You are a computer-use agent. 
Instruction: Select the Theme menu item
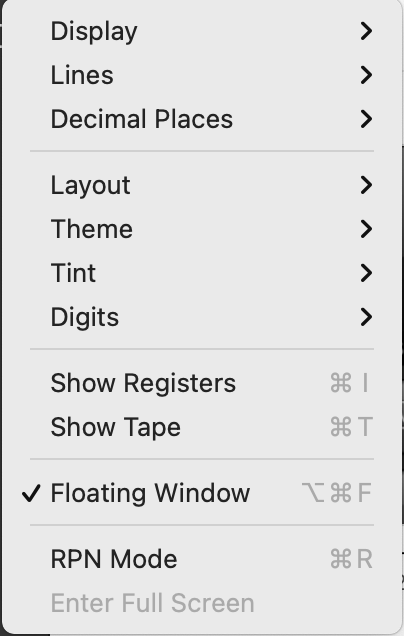coord(202,229)
